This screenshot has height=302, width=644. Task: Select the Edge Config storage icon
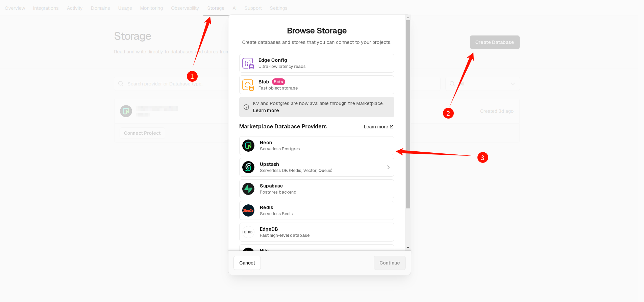click(x=248, y=63)
